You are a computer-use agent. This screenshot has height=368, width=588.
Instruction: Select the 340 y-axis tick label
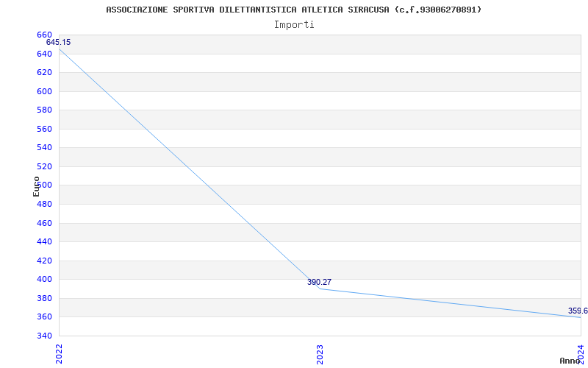point(44,336)
